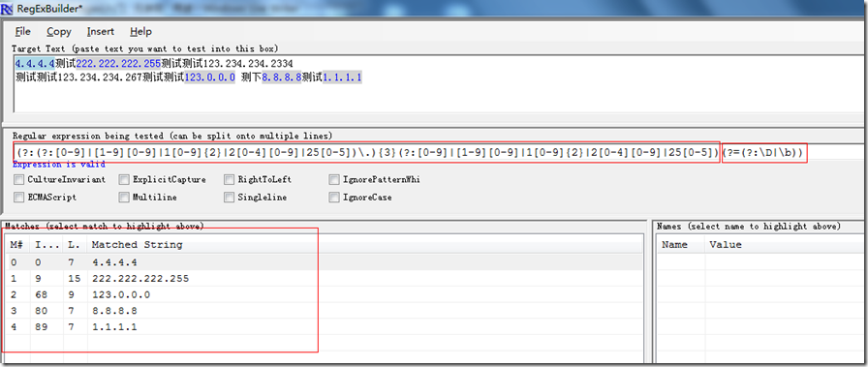This screenshot has width=868, height=367.
Task: Enable the CultureInvariant checkbox
Action: 18,179
